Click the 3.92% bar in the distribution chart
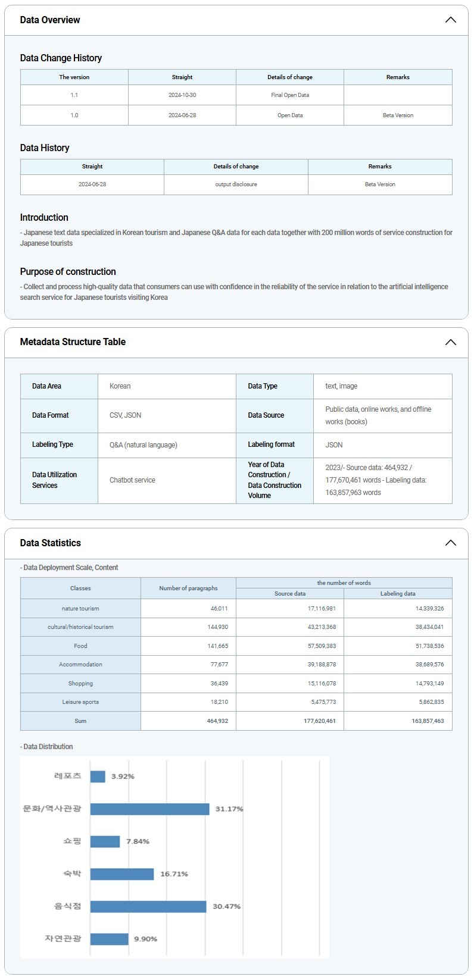 click(98, 777)
